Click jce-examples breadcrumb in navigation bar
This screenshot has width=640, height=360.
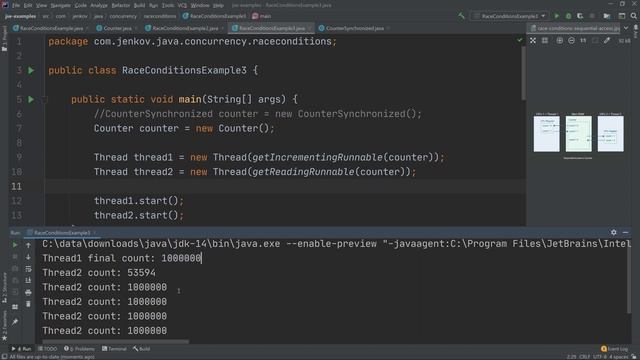pyautogui.click(x=20, y=16)
